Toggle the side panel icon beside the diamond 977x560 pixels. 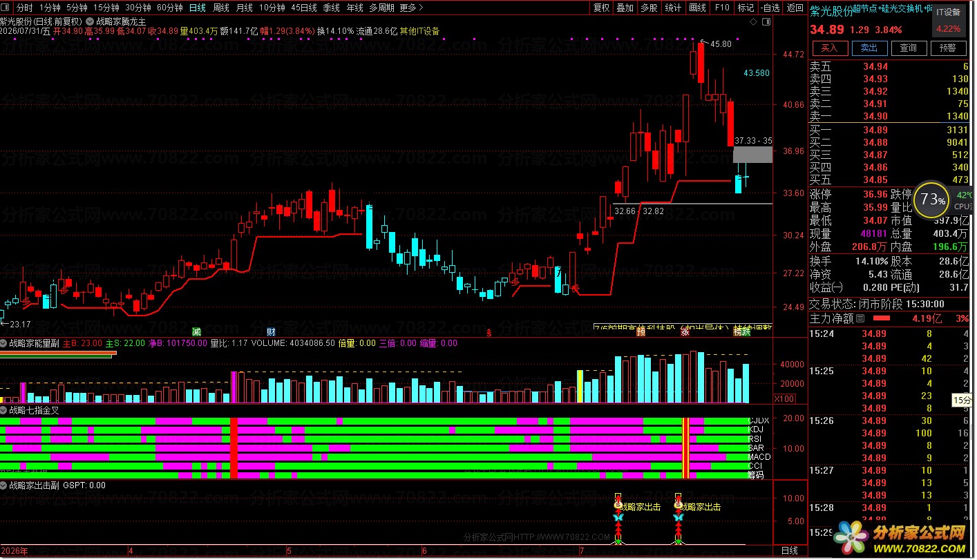tap(765, 21)
